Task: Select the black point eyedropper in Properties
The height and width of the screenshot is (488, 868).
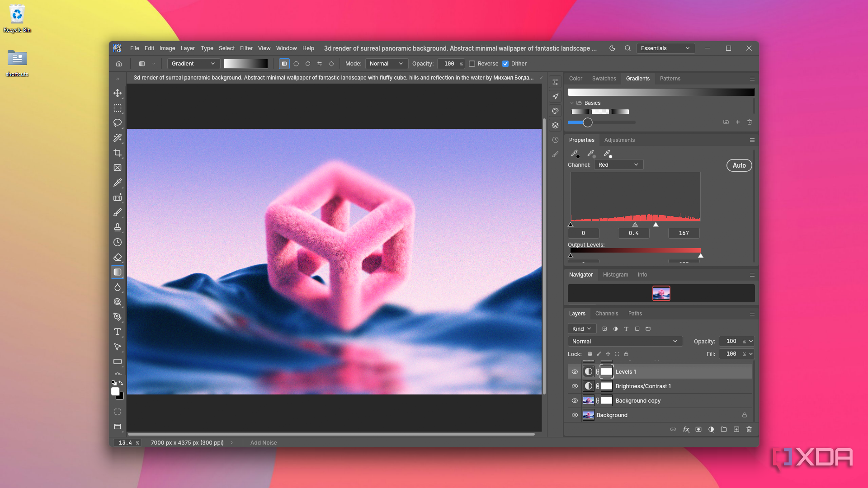Action: pos(575,153)
